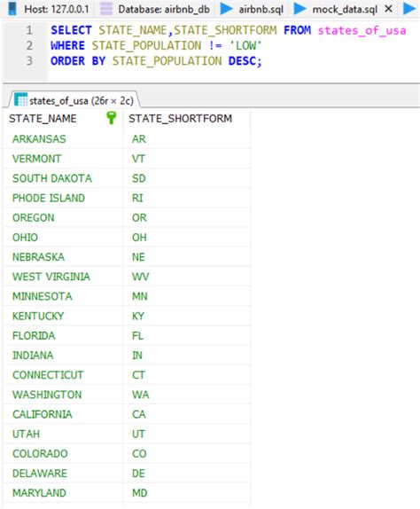Click the SELECT keyword in query
420x509 pixels.
[x=72, y=30]
